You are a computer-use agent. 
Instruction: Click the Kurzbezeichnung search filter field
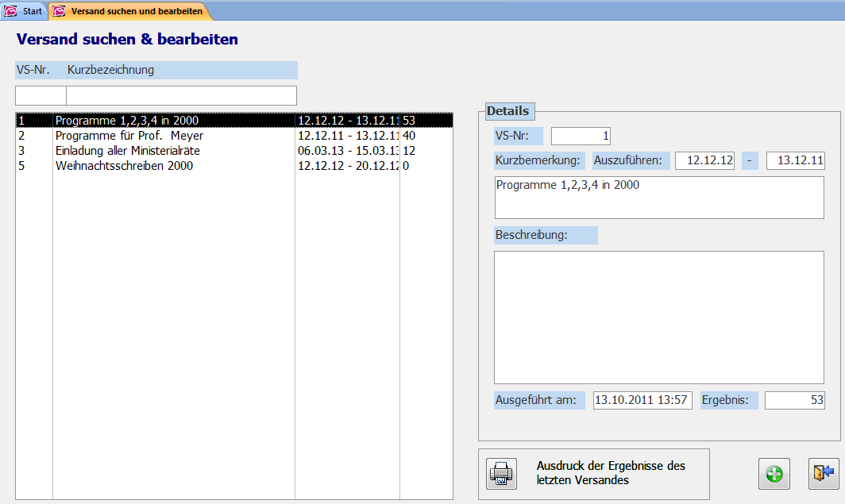coord(181,96)
